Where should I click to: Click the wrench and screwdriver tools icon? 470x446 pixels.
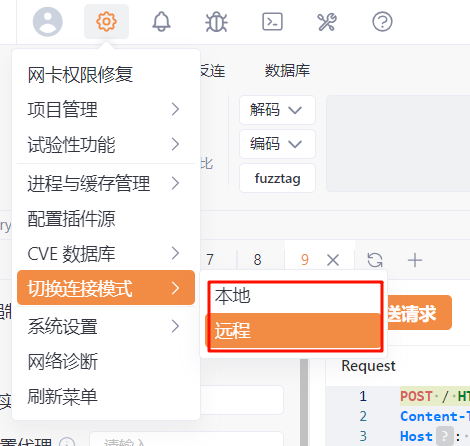click(x=327, y=22)
